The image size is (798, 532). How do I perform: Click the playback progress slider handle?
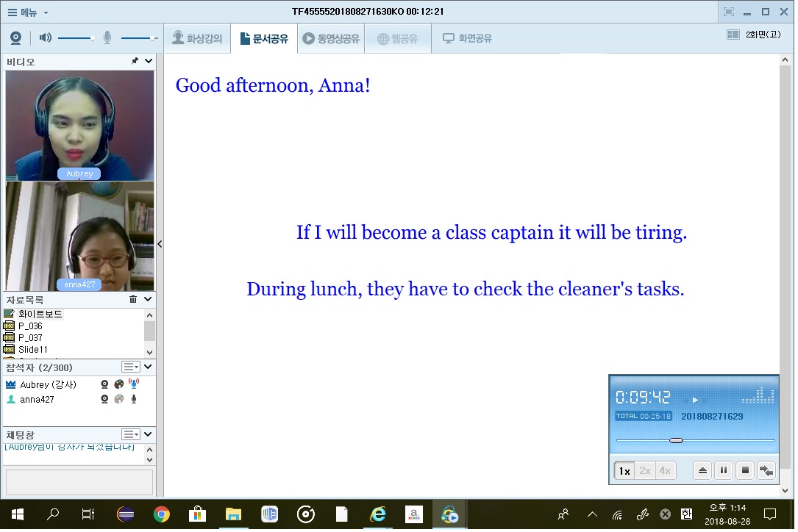click(676, 440)
